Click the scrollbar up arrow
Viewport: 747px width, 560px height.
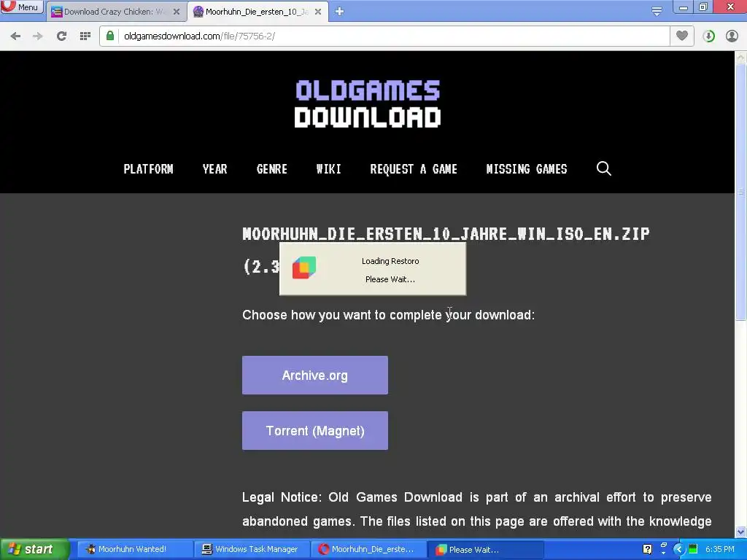pos(741,58)
